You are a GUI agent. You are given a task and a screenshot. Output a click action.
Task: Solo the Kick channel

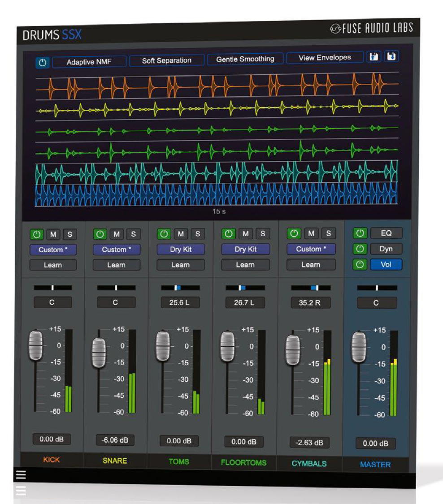70,234
